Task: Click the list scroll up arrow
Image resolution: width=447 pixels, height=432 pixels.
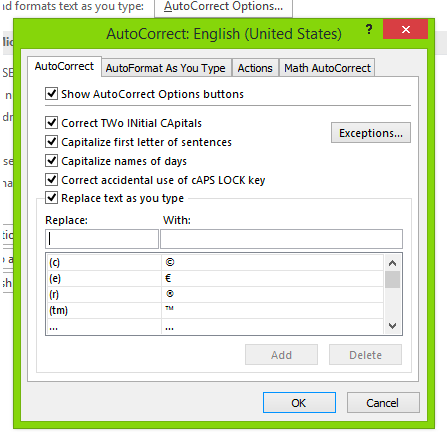Action: pos(392,263)
